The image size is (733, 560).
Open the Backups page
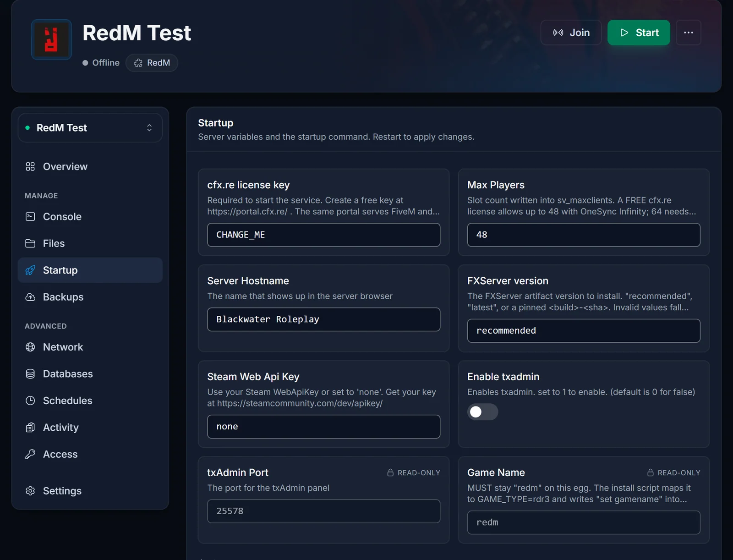click(x=90, y=297)
